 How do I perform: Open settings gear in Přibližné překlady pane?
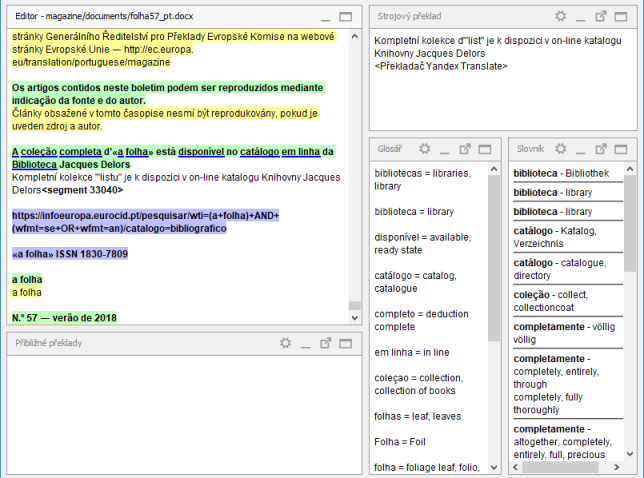click(285, 343)
